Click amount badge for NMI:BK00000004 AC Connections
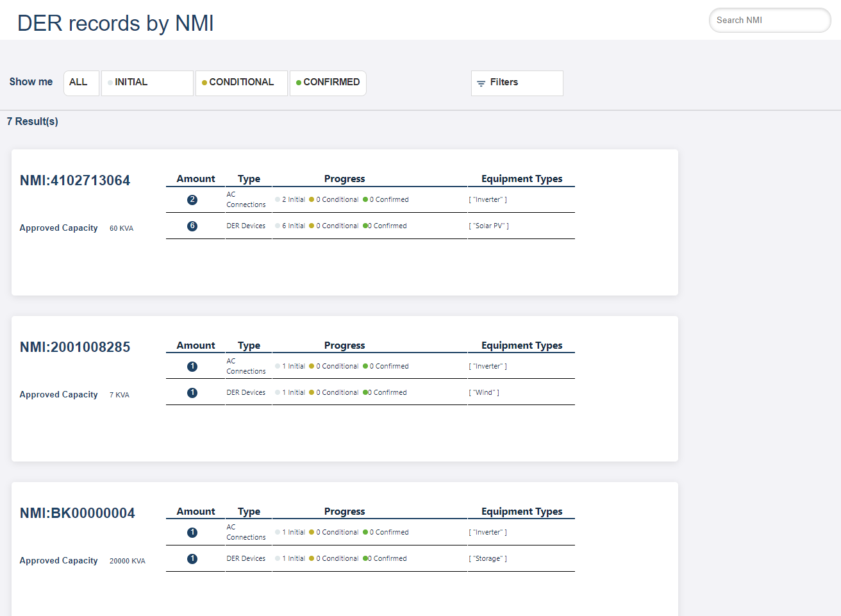 192,533
